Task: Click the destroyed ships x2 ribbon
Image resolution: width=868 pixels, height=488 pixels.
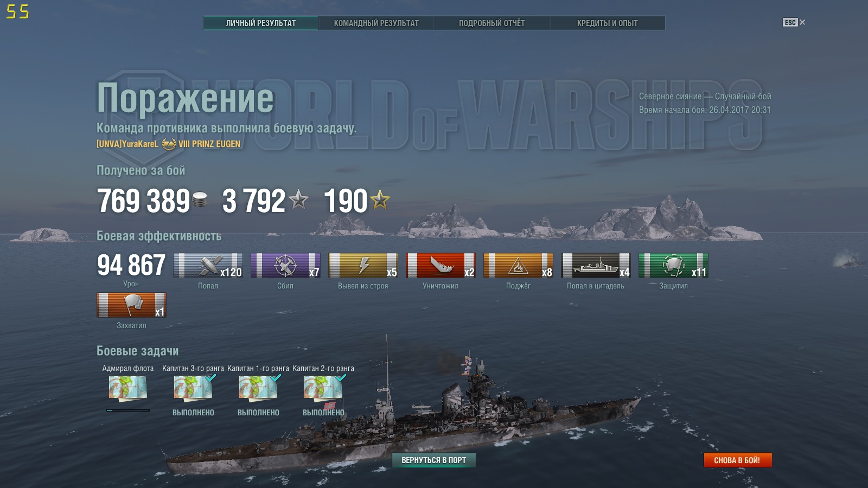Action: pyautogui.click(x=441, y=266)
